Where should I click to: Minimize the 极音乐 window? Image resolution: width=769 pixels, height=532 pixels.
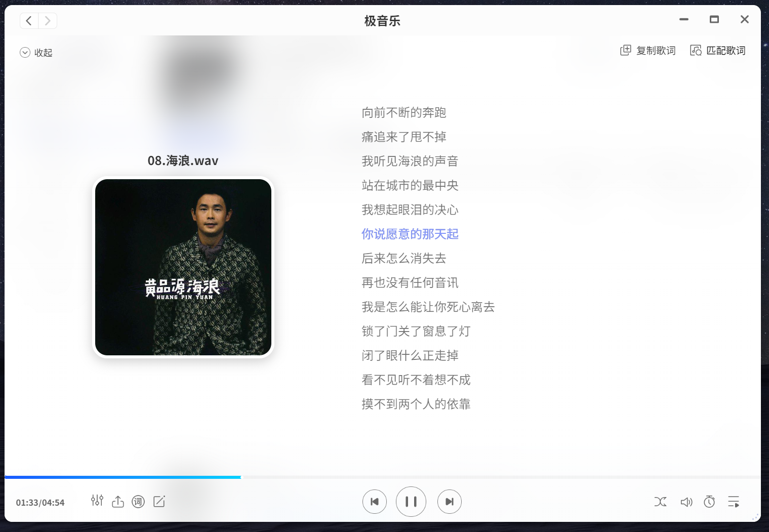pyautogui.click(x=684, y=20)
